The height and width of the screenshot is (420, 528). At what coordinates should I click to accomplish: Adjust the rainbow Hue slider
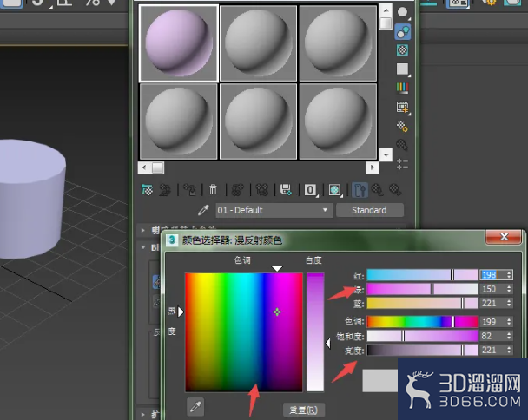(x=422, y=322)
